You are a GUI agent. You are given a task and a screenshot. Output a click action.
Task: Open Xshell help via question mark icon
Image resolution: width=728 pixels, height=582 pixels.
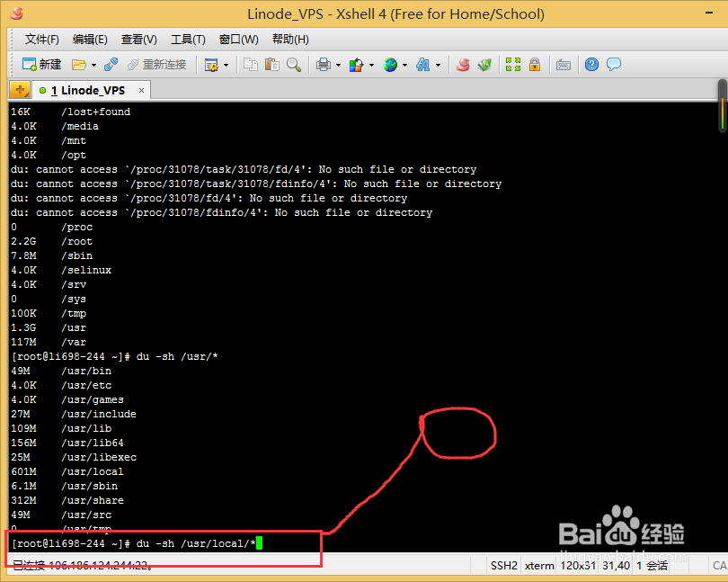point(590,64)
